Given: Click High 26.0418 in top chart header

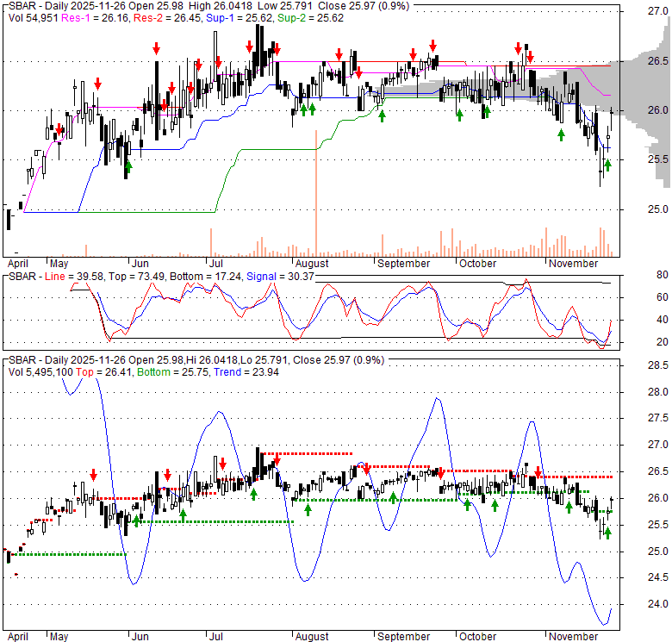Looking at the screenshot, I should [x=219, y=6].
